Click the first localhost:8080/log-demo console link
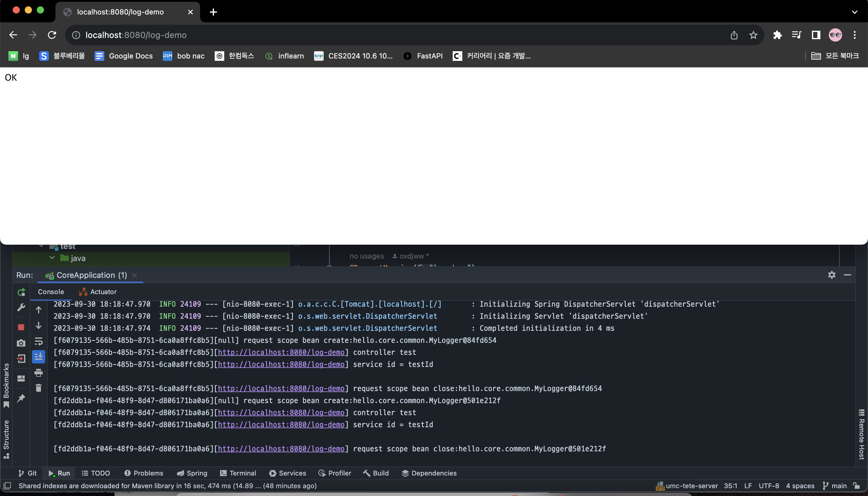 pyautogui.click(x=281, y=352)
